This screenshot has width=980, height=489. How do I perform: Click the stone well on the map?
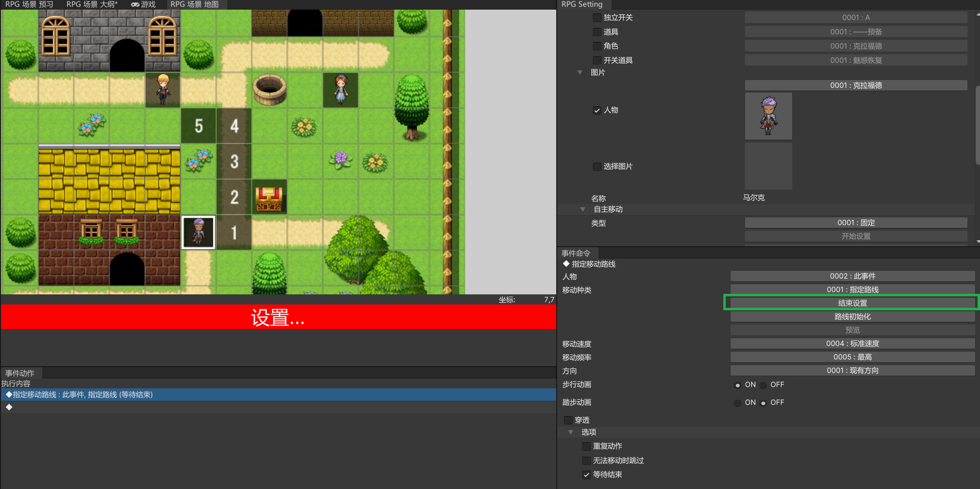pyautogui.click(x=269, y=90)
